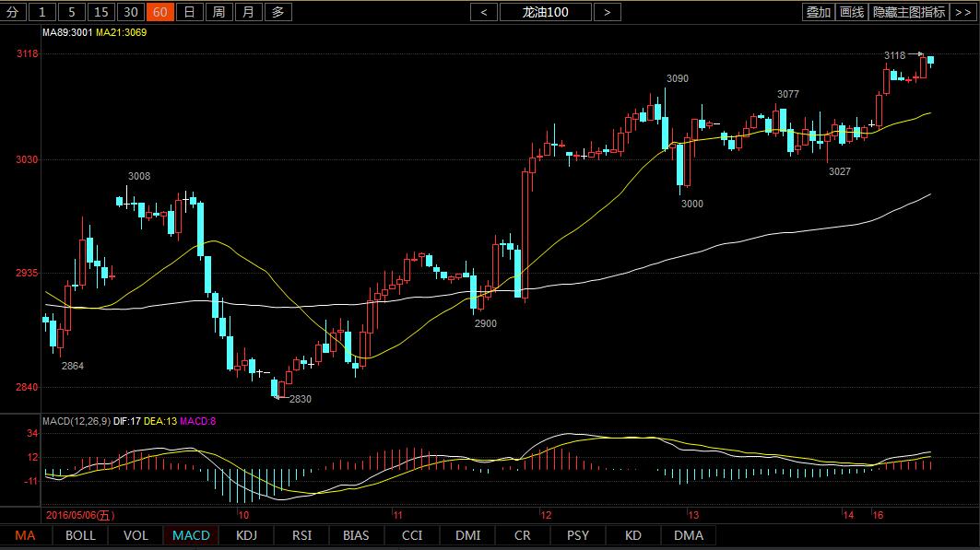Switch chart to daily (日) period
The width and height of the screenshot is (980, 550).
tap(189, 12)
